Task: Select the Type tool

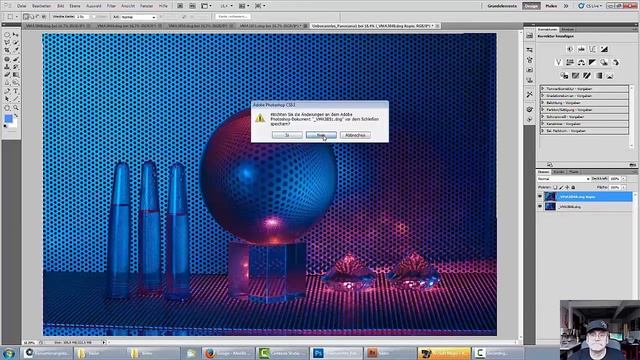Action: pos(16,91)
